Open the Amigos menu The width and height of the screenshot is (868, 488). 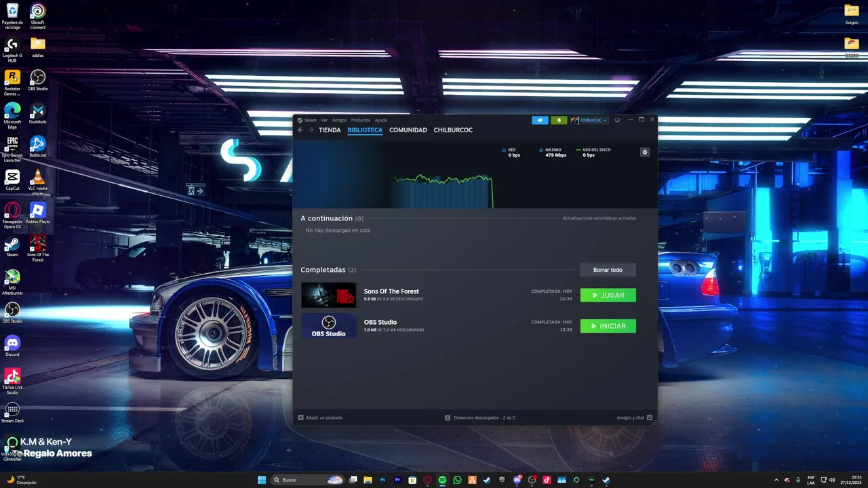[339, 120]
